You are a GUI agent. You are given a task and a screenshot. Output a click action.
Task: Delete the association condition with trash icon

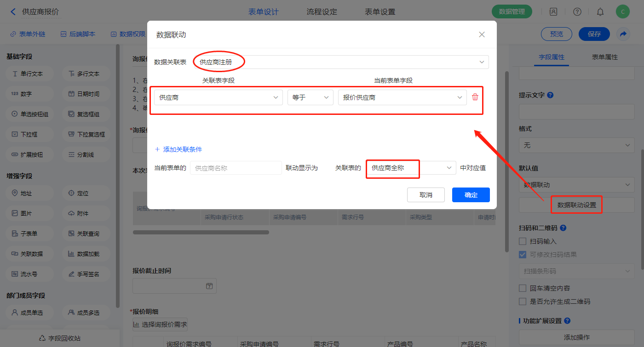[475, 97]
